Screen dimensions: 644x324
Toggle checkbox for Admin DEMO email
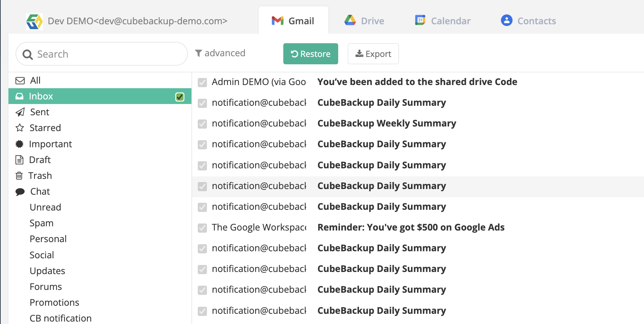pyautogui.click(x=202, y=83)
